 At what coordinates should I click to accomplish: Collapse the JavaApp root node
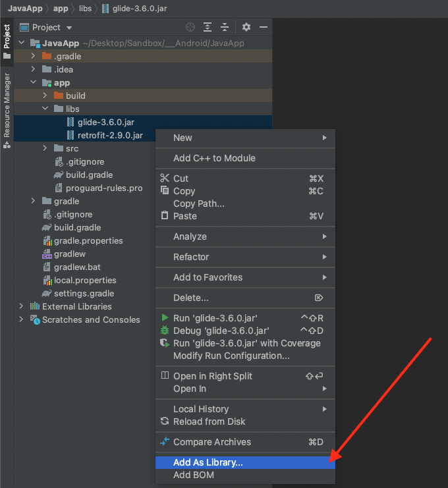[x=22, y=43]
